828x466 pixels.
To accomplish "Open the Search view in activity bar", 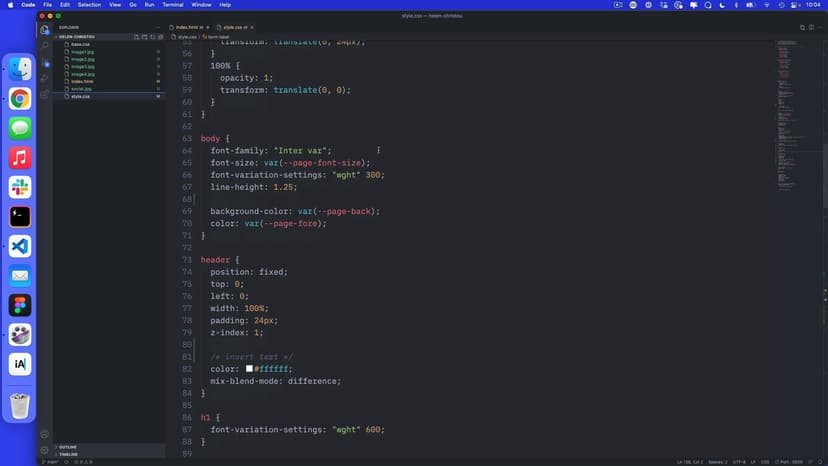I will point(45,45).
